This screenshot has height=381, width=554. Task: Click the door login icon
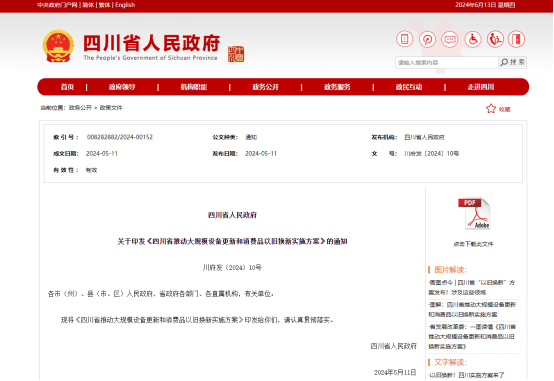tap(517, 39)
